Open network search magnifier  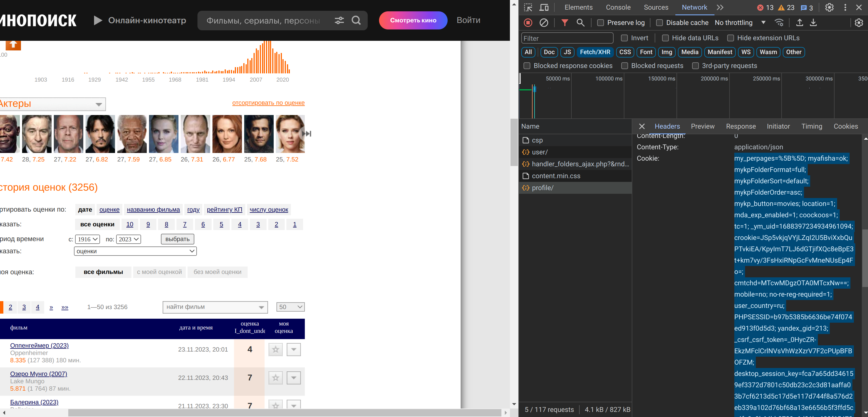click(x=580, y=23)
